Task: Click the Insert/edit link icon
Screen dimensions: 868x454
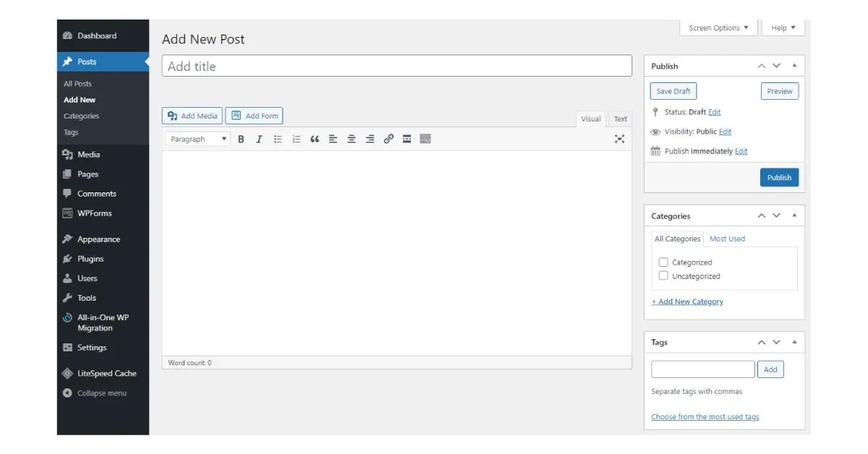Action: [388, 139]
